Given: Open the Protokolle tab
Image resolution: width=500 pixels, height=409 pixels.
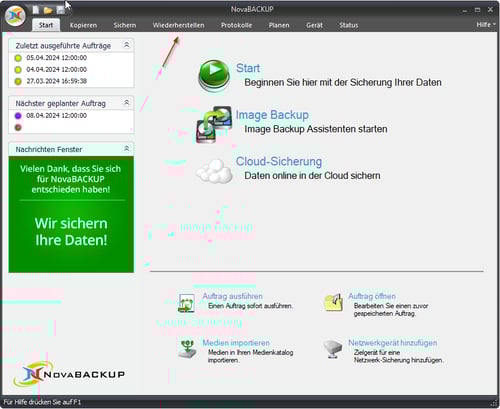Looking at the screenshot, I should coord(236,25).
